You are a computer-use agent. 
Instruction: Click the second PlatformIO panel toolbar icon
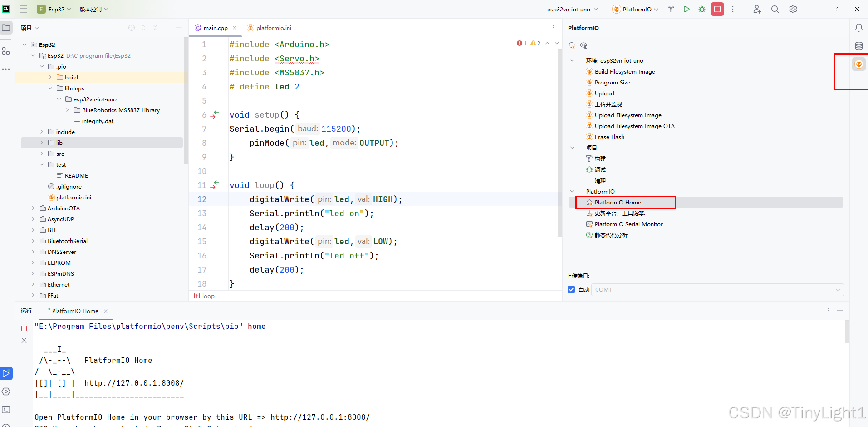[x=584, y=45]
